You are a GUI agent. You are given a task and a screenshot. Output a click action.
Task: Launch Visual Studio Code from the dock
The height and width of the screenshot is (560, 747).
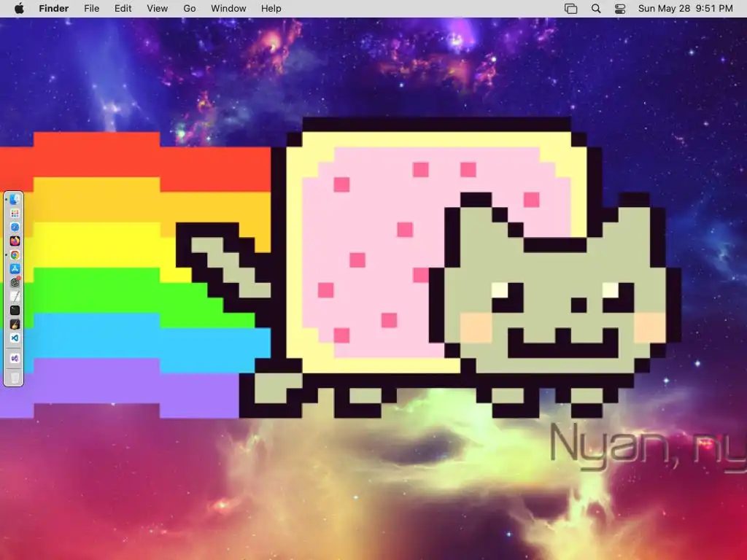pos(15,338)
